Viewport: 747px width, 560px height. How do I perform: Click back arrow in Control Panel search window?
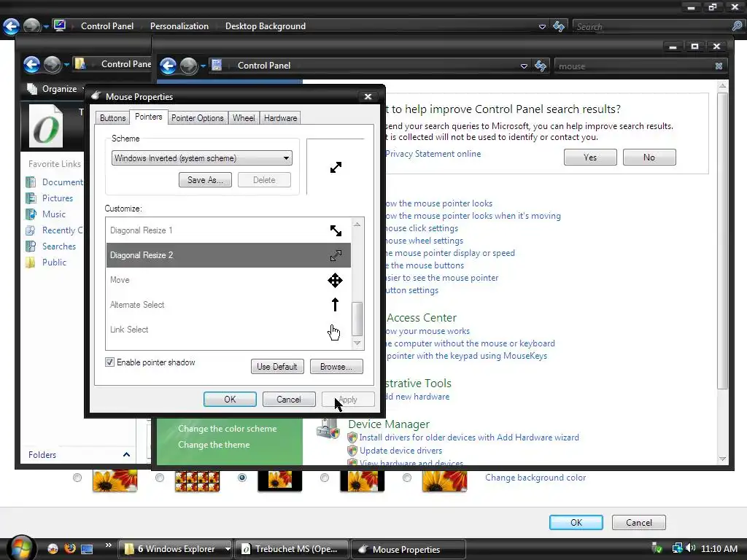point(169,66)
